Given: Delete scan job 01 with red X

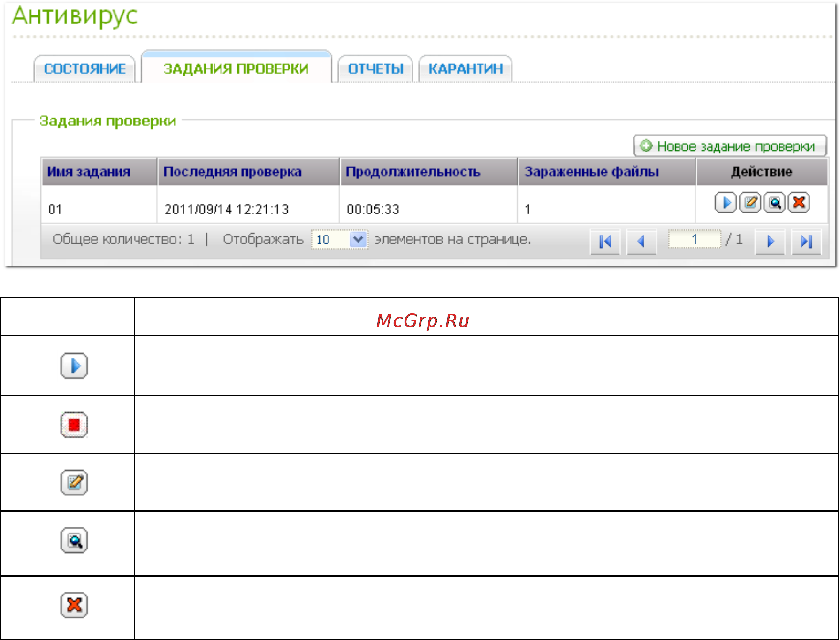Looking at the screenshot, I should (799, 203).
